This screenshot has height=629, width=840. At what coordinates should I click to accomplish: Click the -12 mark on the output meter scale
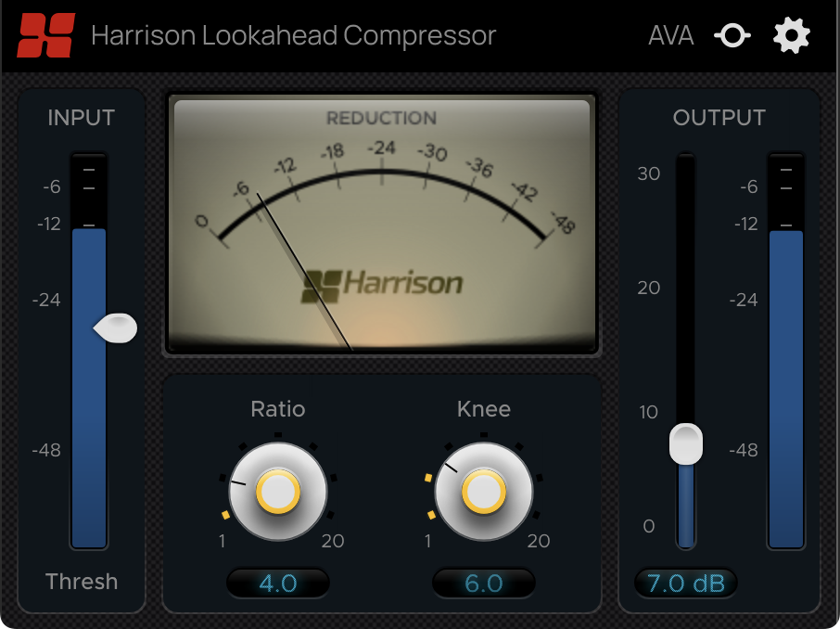click(746, 224)
